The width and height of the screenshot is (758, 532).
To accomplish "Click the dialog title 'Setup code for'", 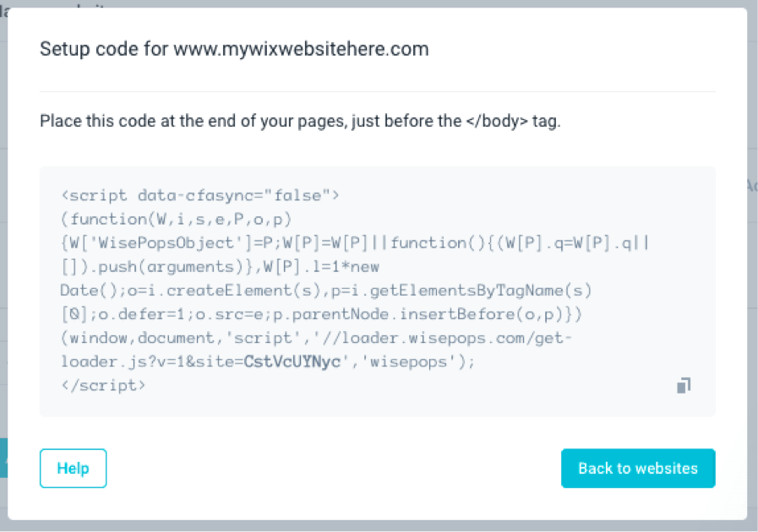I will tap(104, 49).
